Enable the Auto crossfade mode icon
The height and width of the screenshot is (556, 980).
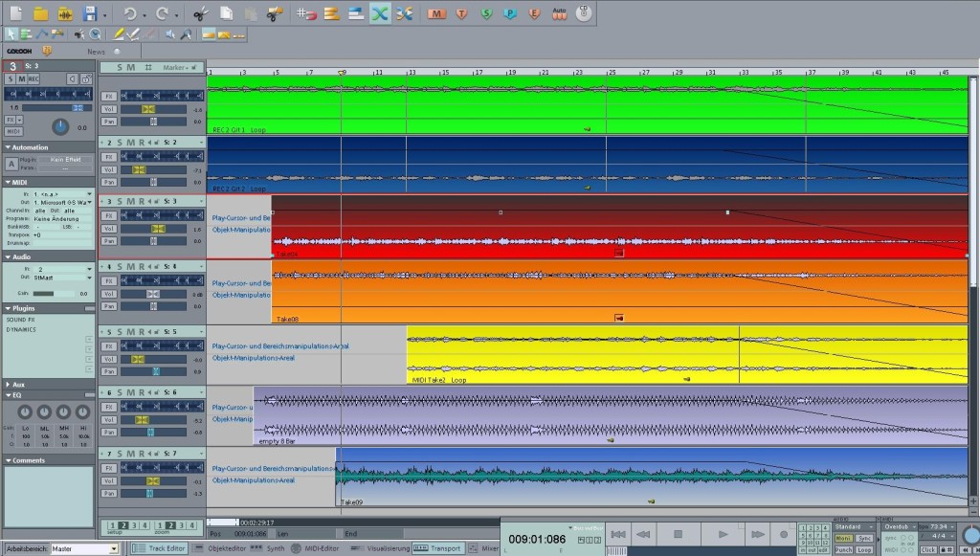(559, 13)
